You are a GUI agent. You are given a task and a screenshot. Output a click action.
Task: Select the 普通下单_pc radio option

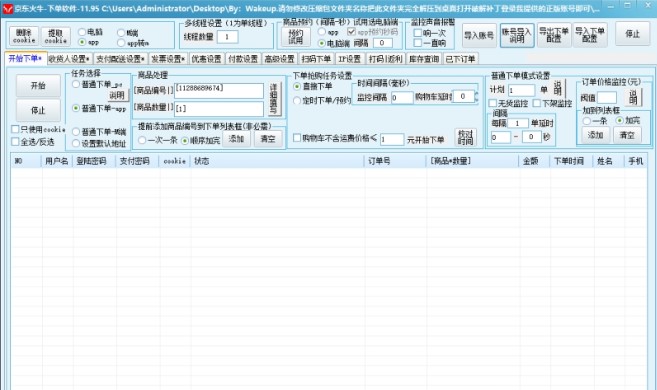click(x=76, y=84)
